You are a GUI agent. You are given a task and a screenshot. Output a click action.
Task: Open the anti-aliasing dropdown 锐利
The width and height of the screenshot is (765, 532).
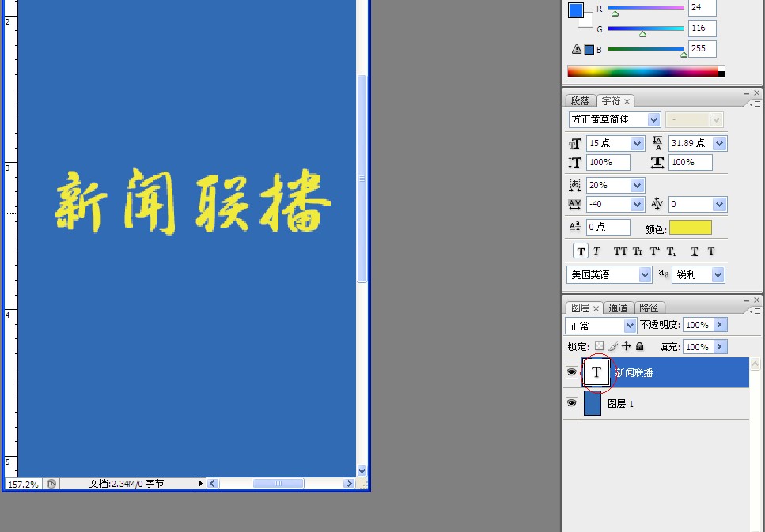tap(718, 275)
